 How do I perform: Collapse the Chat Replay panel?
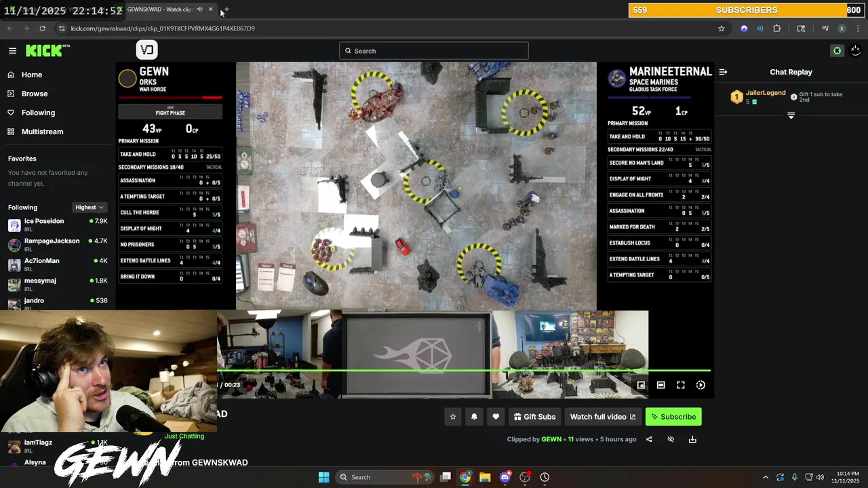[723, 72]
